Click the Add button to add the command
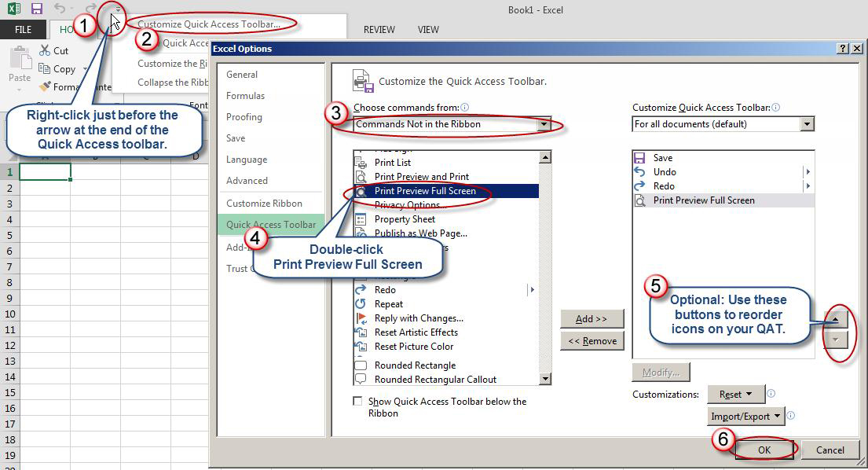868x470 pixels. 592,318
